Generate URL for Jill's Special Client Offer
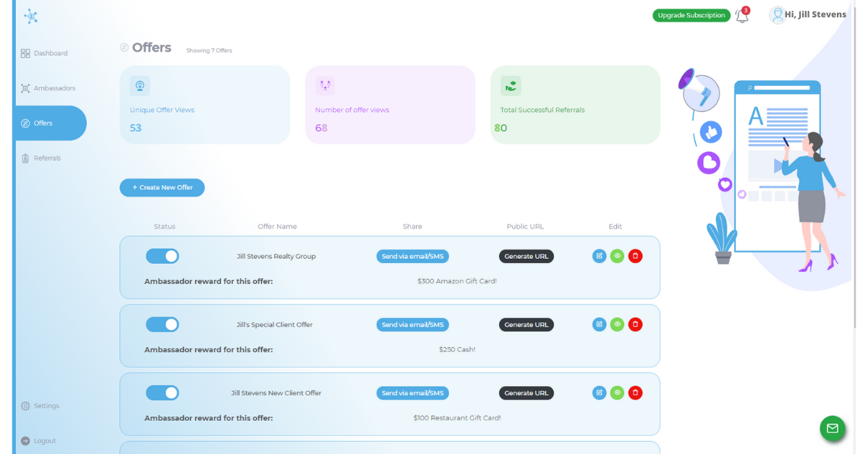Viewport: 868px width, 454px height. [527, 325]
